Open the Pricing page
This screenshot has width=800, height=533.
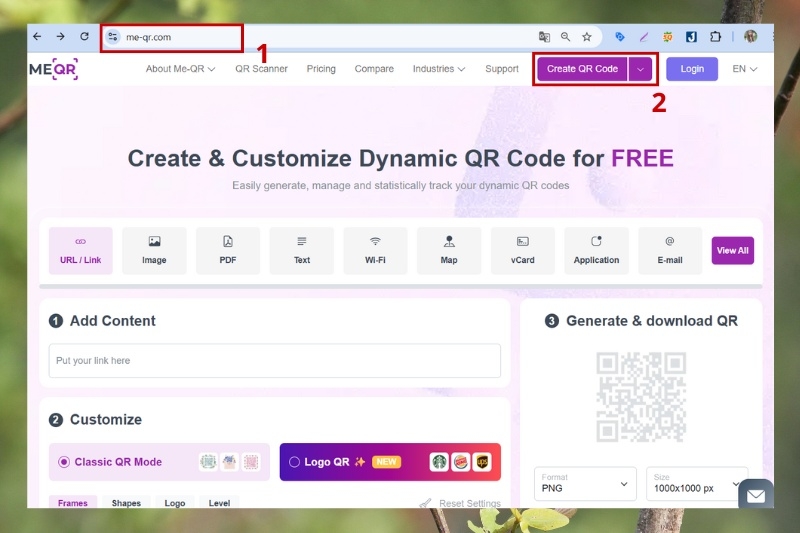[x=321, y=69]
